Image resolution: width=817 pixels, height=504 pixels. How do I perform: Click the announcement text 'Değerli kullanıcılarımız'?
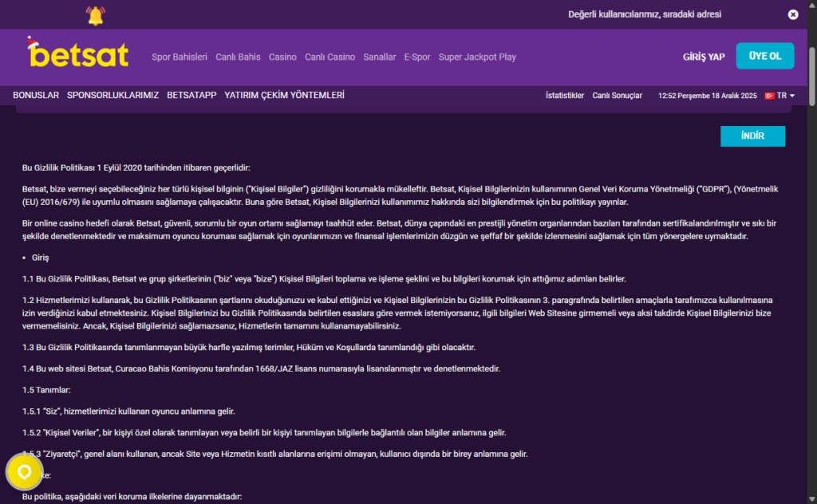tap(645, 14)
